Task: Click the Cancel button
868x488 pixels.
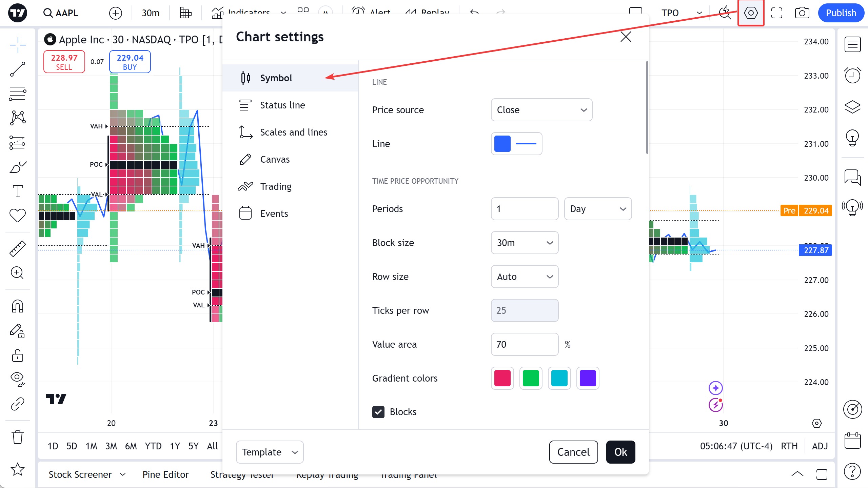Action: coord(573,452)
